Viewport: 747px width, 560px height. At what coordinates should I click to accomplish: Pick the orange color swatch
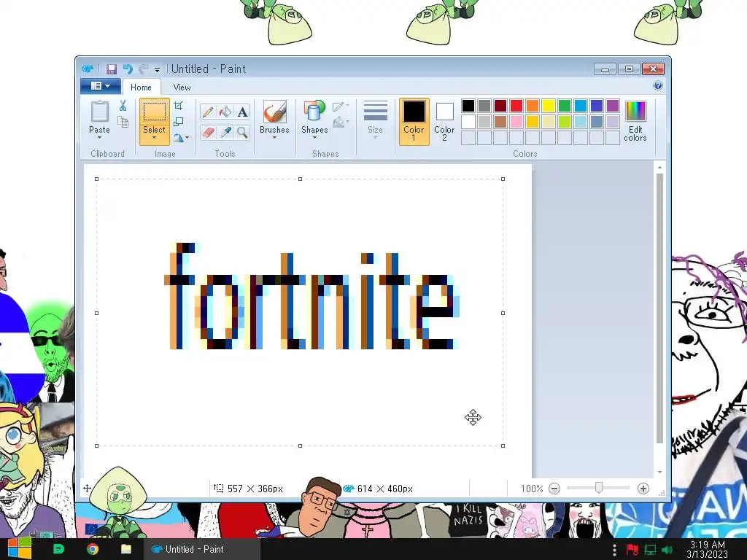[533, 106]
